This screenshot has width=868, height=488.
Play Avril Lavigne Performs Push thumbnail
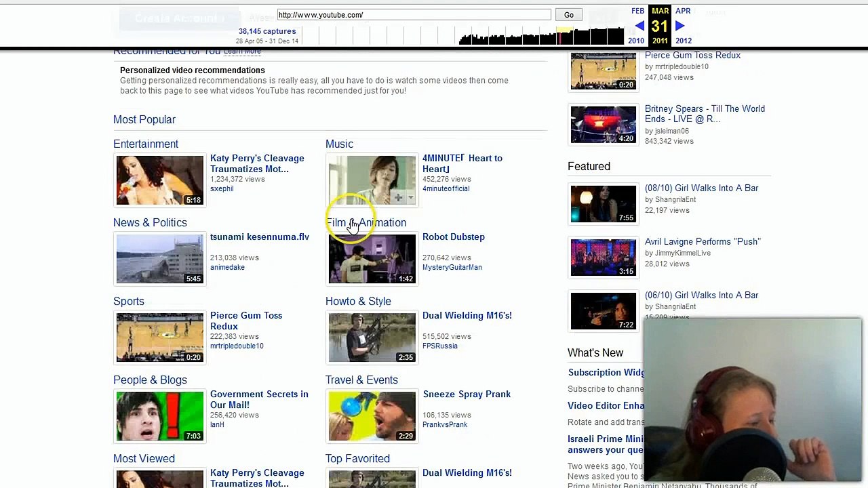(604, 258)
